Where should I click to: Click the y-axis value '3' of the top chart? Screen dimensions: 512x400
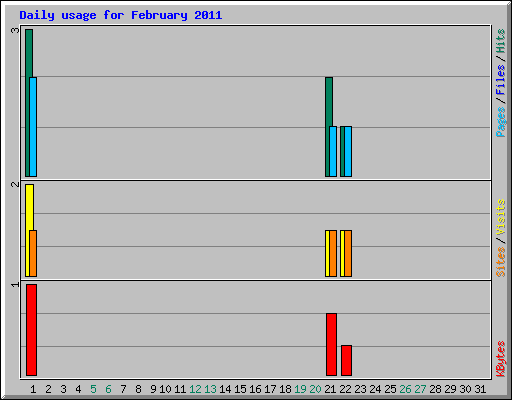[15, 30]
